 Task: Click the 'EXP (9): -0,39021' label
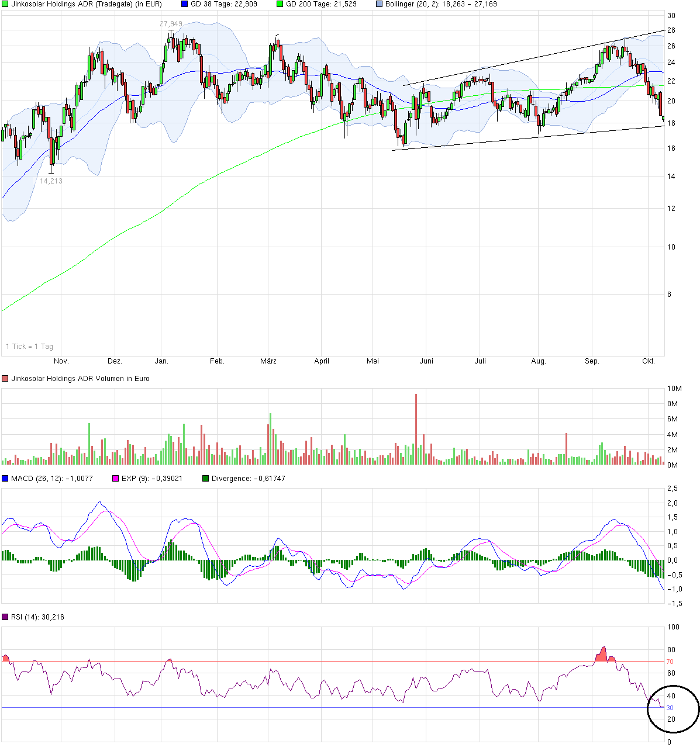click(152, 479)
